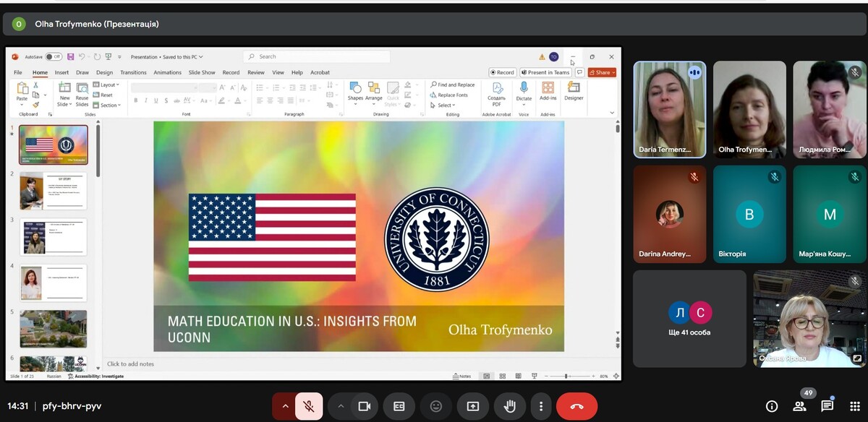Image resolution: width=868 pixels, height=422 pixels.
Task: Unmute the microphone in meeting controls
Action: pos(309,406)
